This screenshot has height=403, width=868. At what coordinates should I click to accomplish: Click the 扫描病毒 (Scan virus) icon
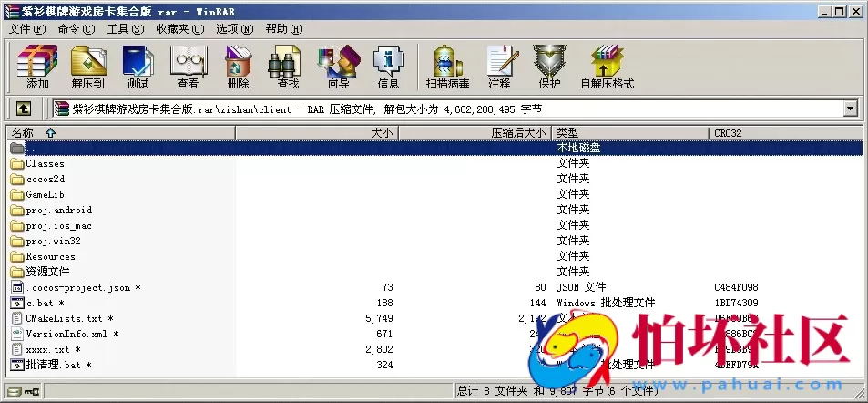[x=447, y=67]
